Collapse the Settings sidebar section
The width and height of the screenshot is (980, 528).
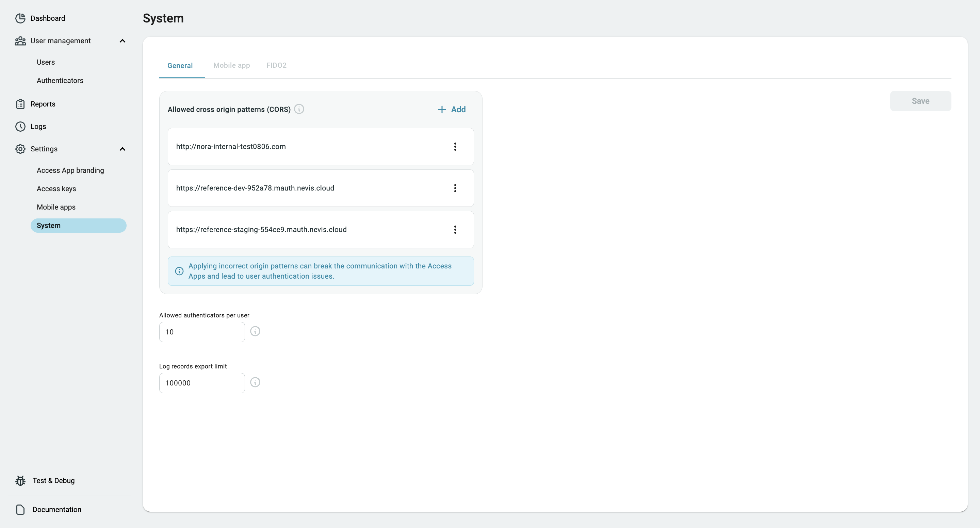point(122,149)
